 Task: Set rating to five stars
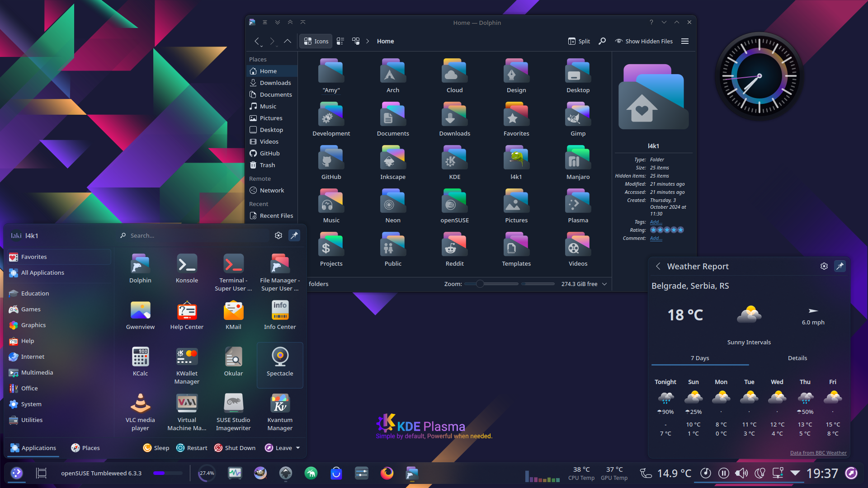pos(680,230)
